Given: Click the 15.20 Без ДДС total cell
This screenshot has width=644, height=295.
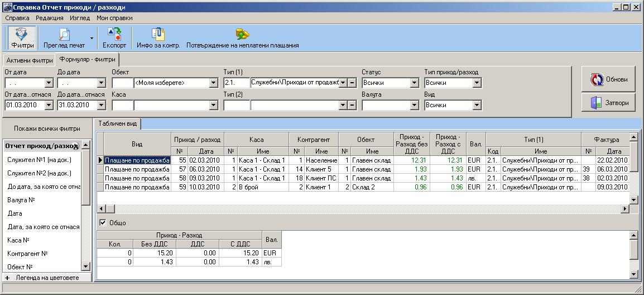Looking at the screenshot, I should coord(155,253).
